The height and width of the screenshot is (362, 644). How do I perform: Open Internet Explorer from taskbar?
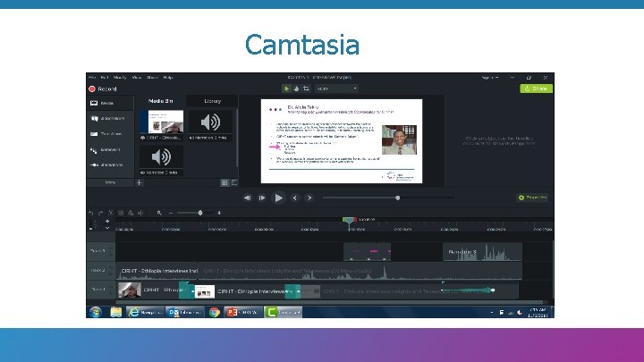coord(145,312)
